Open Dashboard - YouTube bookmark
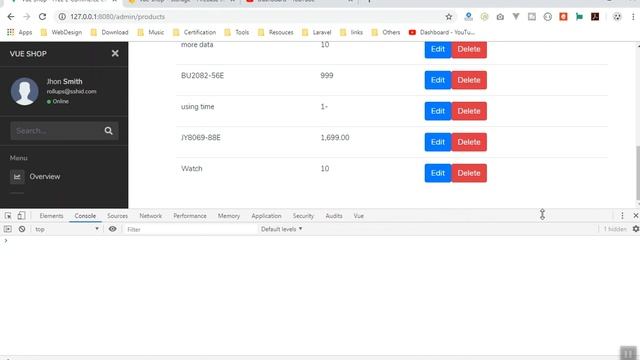 pyautogui.click(x=442, y=32)
